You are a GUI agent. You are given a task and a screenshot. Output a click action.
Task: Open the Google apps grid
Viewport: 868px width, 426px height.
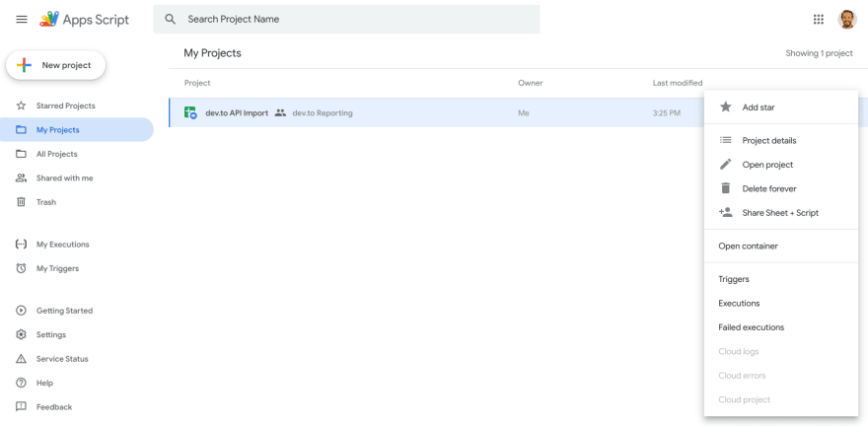(818, 20)
